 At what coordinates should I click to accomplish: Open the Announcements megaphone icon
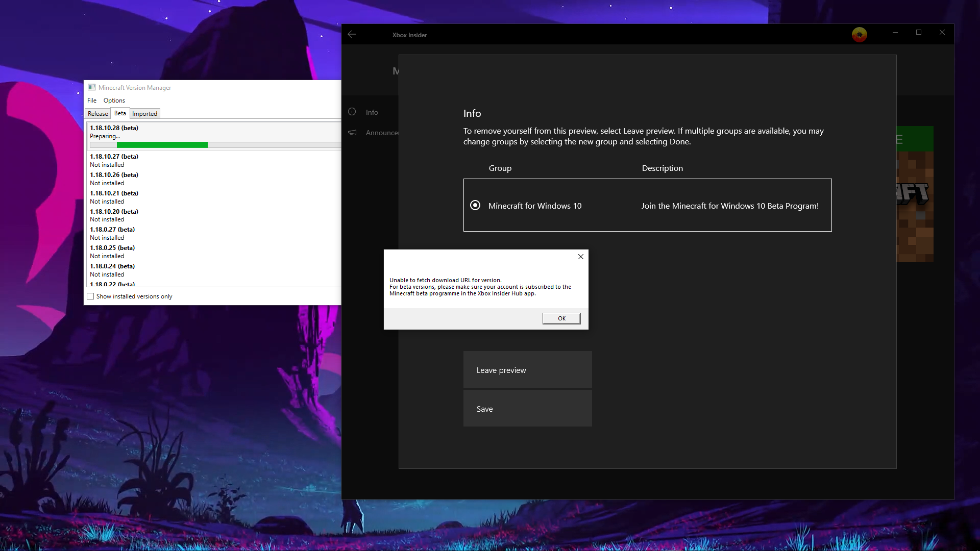352,132
